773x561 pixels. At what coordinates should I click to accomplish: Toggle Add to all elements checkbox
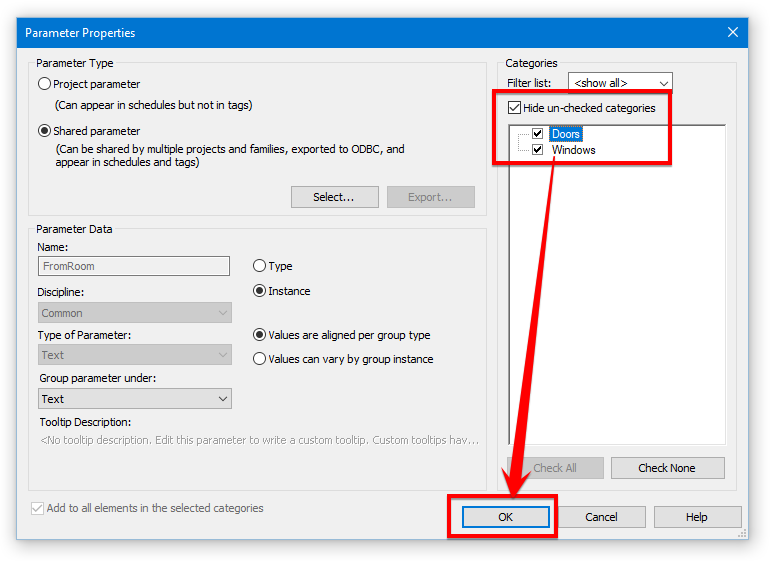click(37, 508)
